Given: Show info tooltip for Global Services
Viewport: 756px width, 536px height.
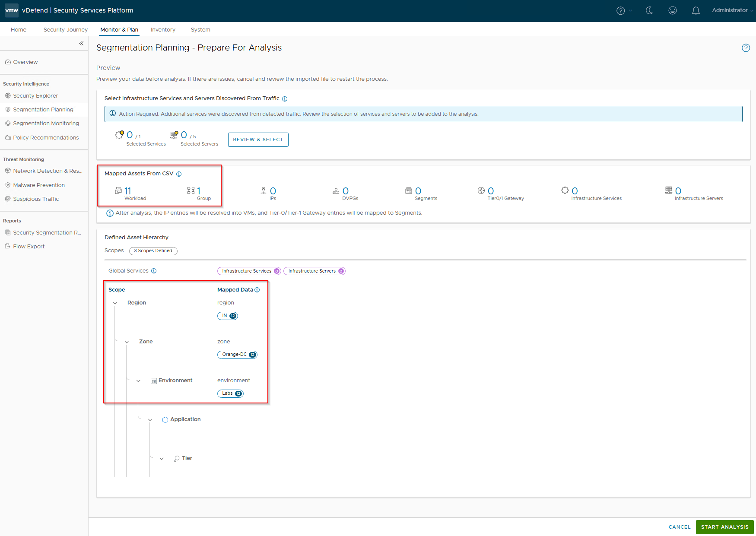Looking at the screenshot, I should pyautogui.click(x=154, y=271).
